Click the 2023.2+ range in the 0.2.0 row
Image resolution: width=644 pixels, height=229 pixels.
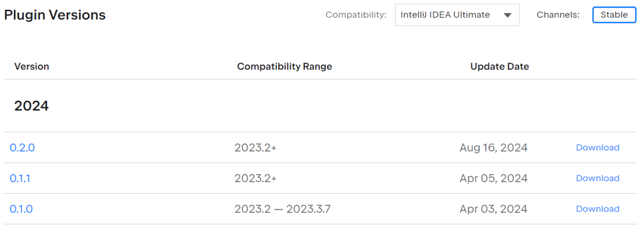tap(255, 147)
